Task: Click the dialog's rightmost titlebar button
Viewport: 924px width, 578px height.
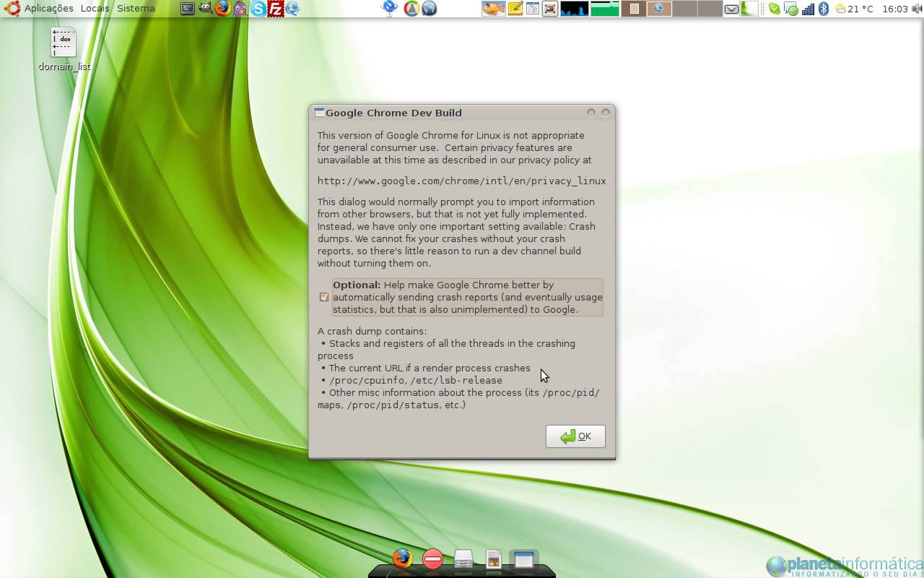Action: pos(606,112)
